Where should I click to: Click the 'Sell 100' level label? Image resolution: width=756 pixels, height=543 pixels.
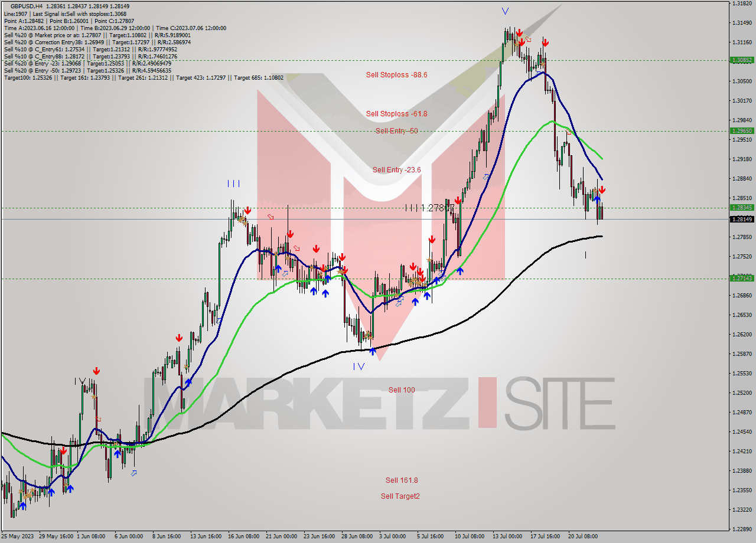(402, 390)
